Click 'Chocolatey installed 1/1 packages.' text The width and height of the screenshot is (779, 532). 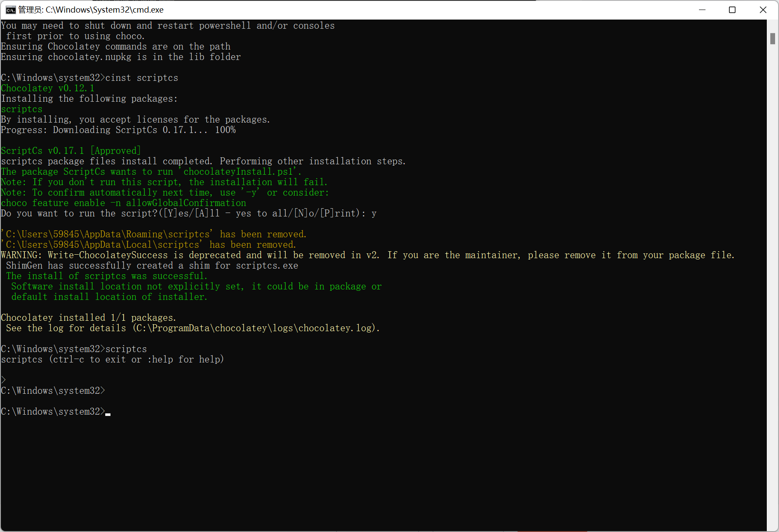pyautogui.click(x=88, y=317)
